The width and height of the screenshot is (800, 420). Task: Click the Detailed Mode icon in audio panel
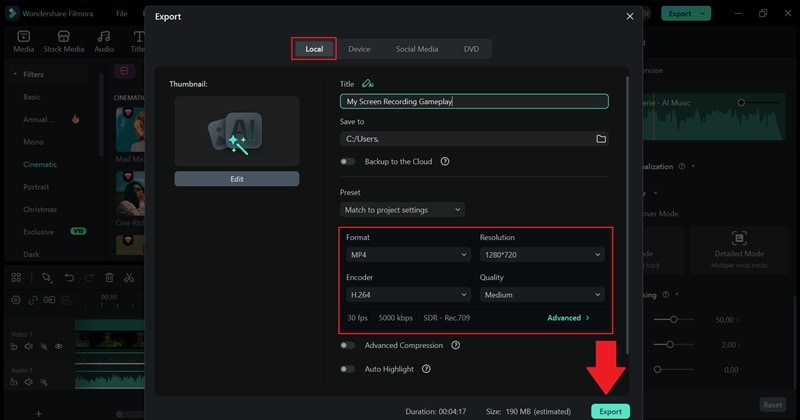coord(739,238)
